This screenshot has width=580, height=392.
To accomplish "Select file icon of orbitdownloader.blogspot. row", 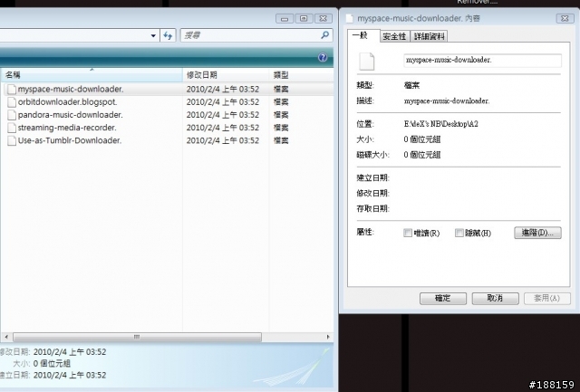I will pos(12,102).
